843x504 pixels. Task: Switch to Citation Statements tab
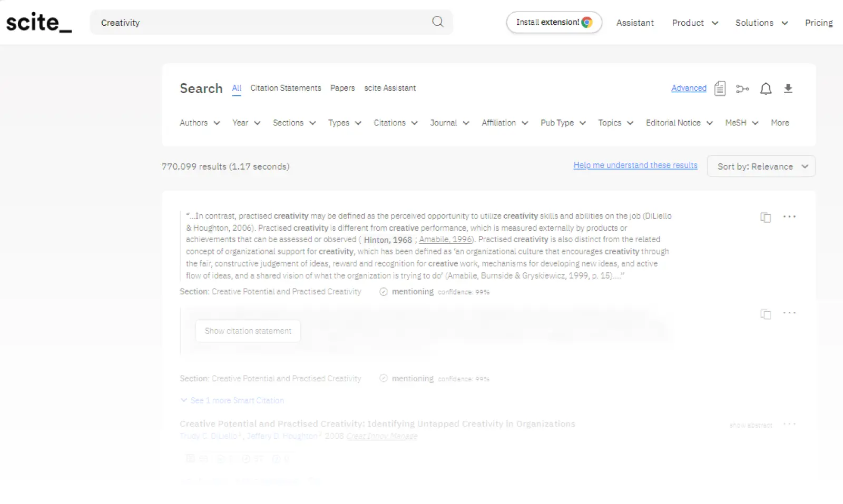[x=286, y=88]
